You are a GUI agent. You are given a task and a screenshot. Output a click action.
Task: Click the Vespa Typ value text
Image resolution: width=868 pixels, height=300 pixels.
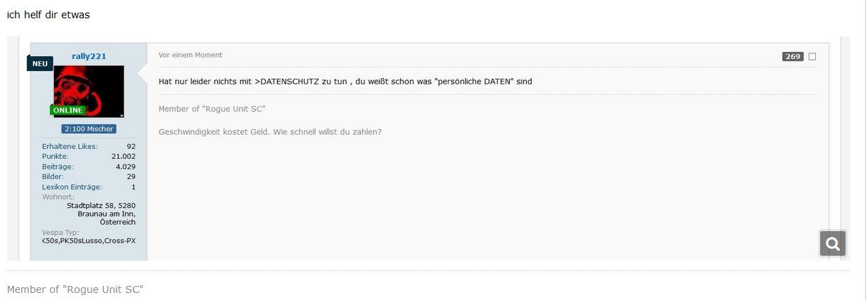click(89, 241)
